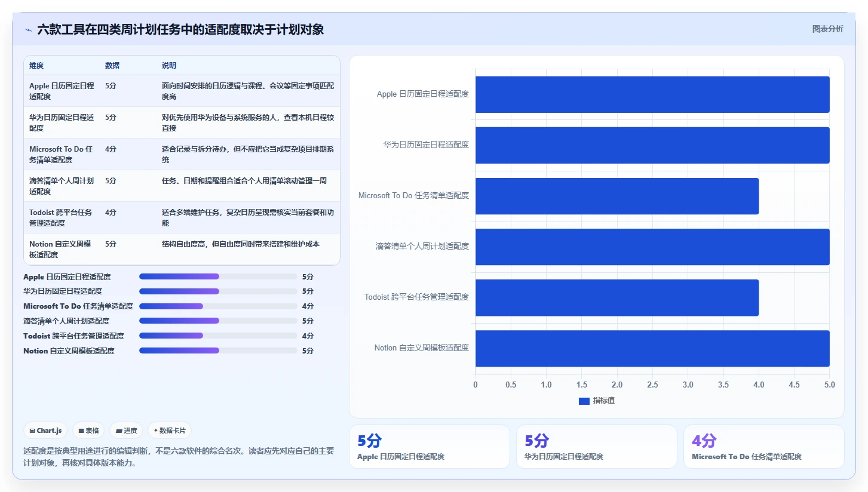Open the Microsoft To Do 4分 data card

(x=764, y=447)
